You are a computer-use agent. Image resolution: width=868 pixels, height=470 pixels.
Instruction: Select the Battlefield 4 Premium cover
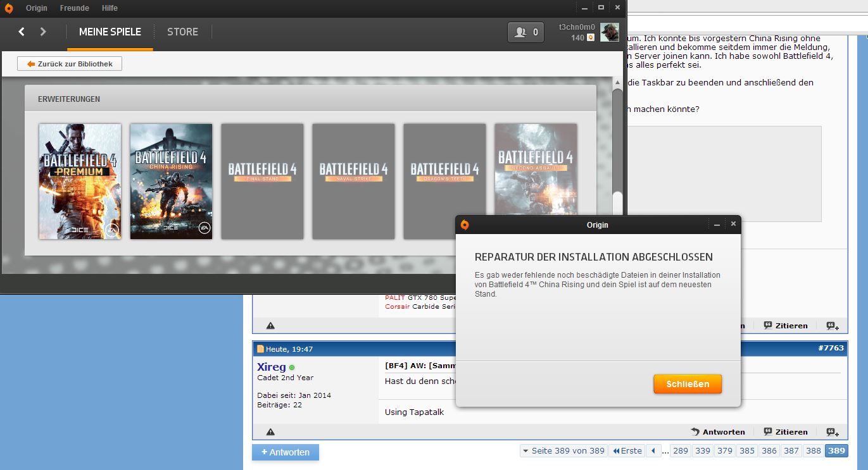(80, 181)
